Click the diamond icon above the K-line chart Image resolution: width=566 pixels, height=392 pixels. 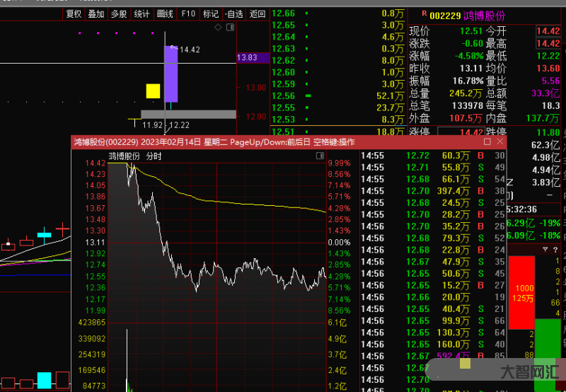(x=218, y=27)
